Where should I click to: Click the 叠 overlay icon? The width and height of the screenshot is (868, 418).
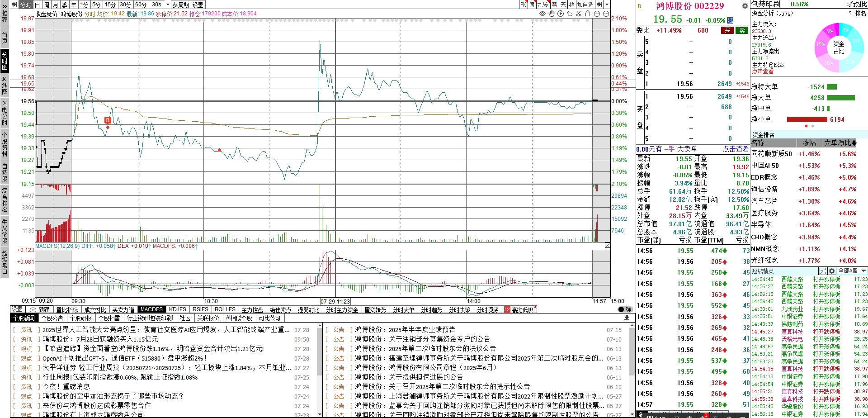[571, 5]
